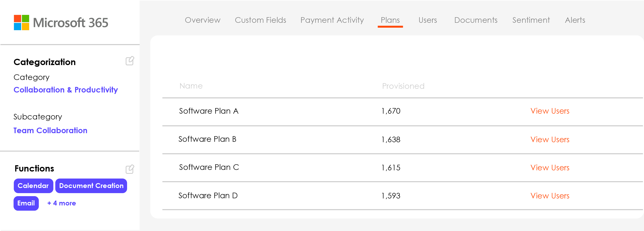Open the Sentiment tab
The width and height of the screenshot is (644, 231).
(531, 20)
